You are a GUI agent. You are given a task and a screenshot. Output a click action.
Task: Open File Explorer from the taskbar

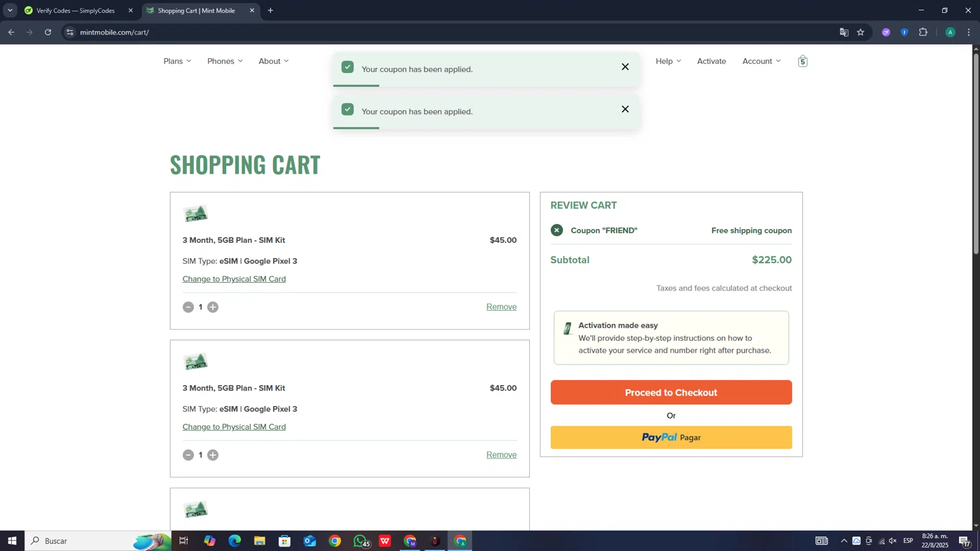click(259, 541)
